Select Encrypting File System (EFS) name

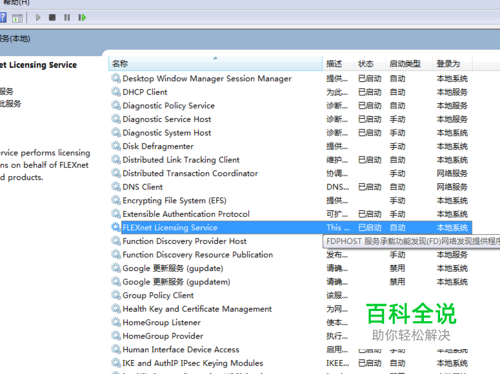pyautogui.click(x=174, y=200)
